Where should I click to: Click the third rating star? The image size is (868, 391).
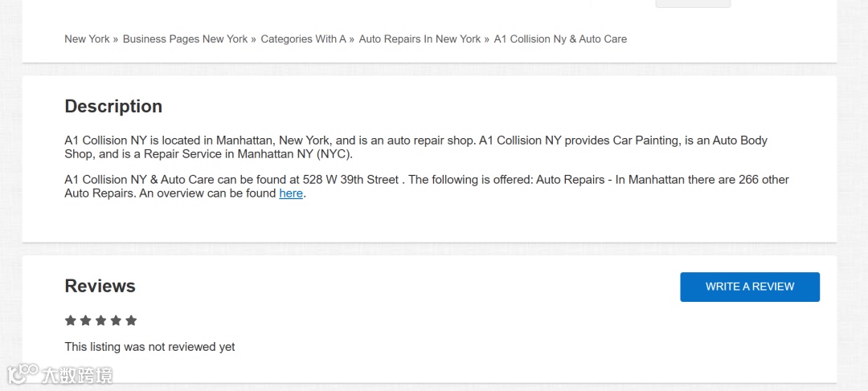point(101,320)
